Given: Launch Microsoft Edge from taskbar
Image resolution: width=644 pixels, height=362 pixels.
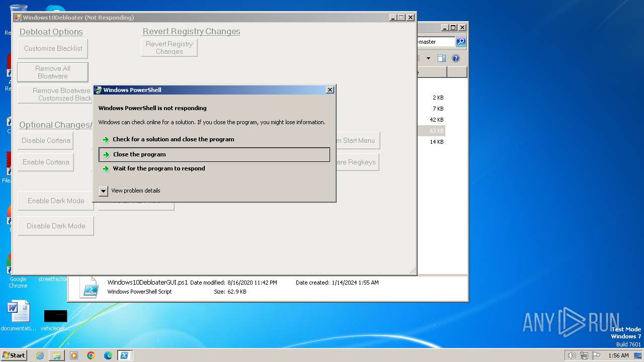Looking at the screenshot, I should tap(108, 355).
